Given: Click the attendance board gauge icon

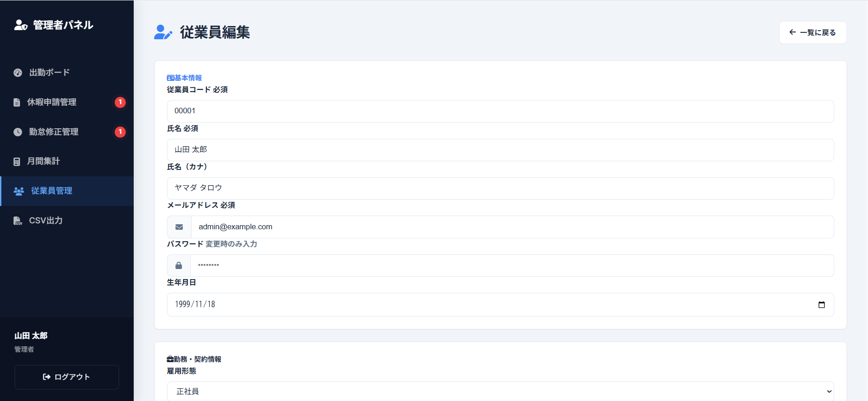Looking at the screenshot, I should (18, 73).
